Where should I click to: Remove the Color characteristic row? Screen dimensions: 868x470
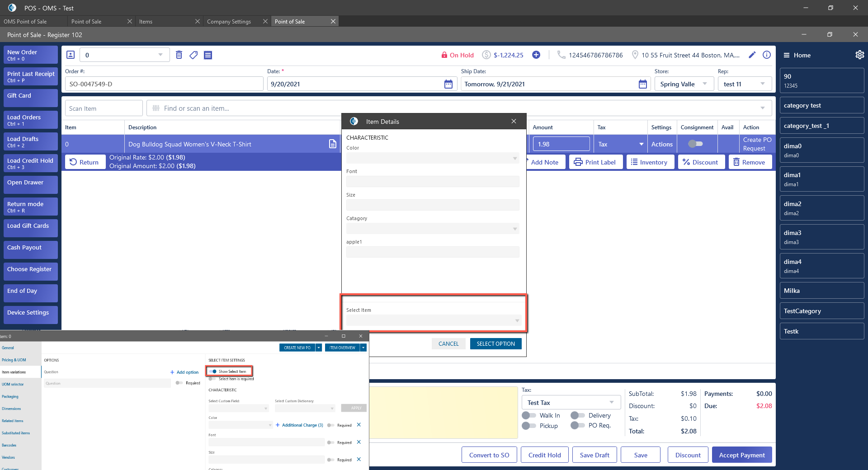point(359,425)
